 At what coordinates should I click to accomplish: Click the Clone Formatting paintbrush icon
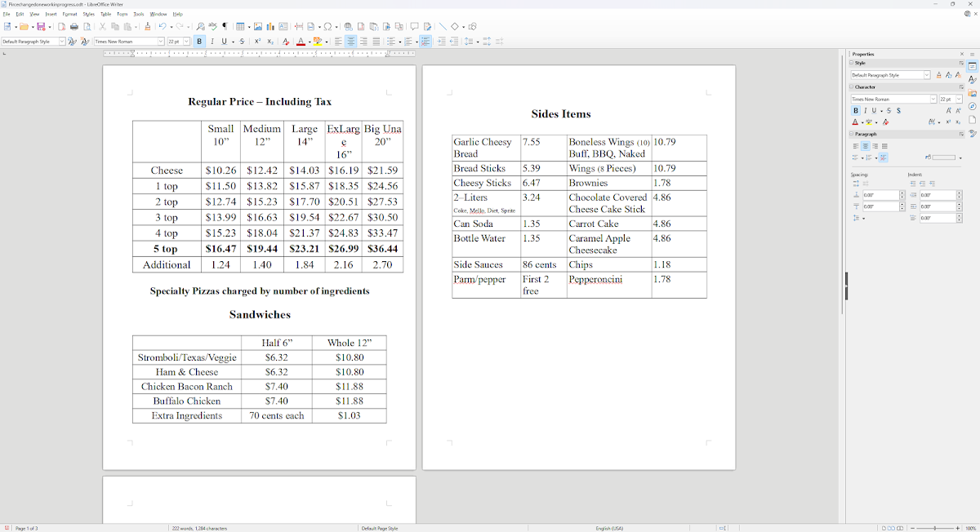(x=147, y=27)
